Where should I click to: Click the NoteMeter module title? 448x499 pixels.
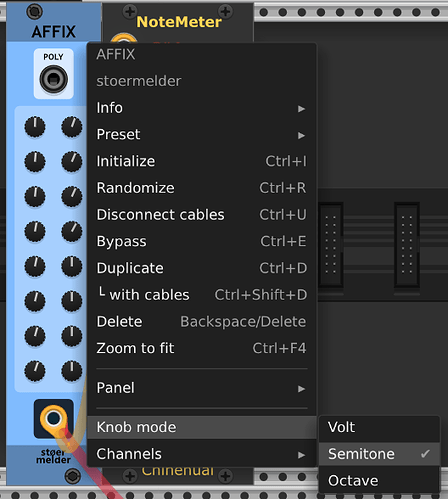(x=179, y=22)
